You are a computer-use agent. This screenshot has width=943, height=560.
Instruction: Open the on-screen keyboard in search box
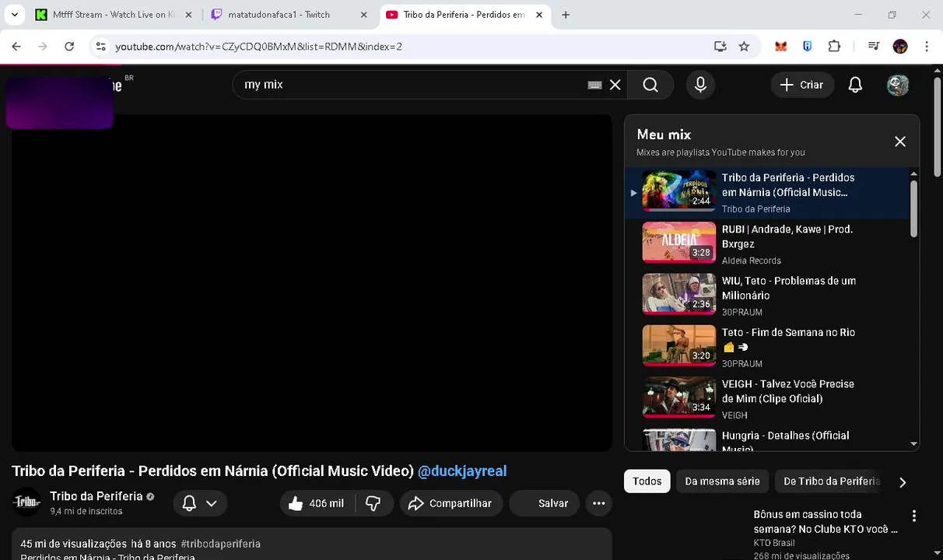point(595,85)
